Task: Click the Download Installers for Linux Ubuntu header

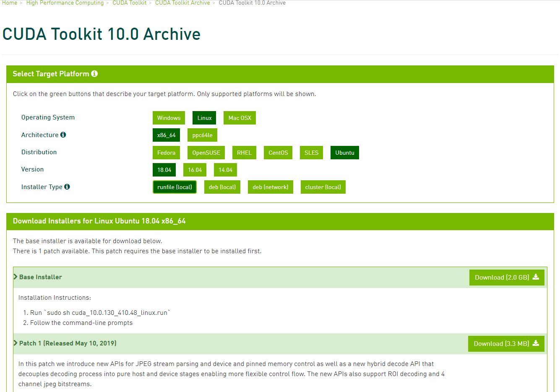Action: coord(99,221)
